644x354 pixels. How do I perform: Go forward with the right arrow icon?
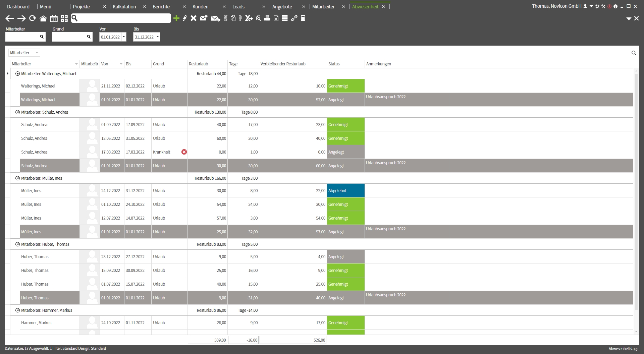coord(21,18)
